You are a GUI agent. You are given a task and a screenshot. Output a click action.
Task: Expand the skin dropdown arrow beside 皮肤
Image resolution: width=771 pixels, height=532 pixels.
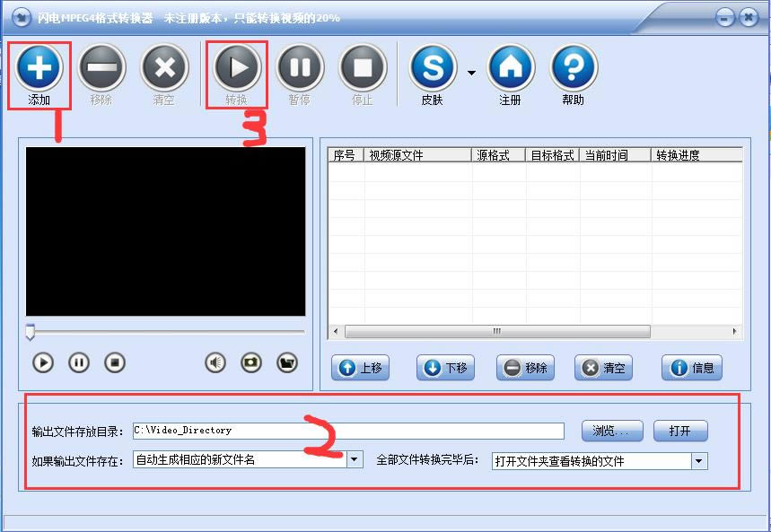[x=471, y=74]
